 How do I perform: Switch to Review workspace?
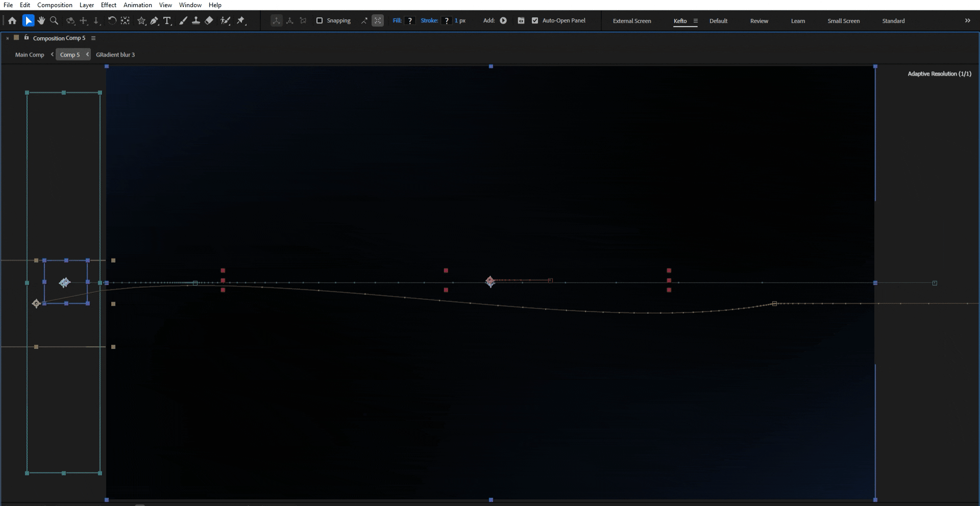click(x=759, y=21)
